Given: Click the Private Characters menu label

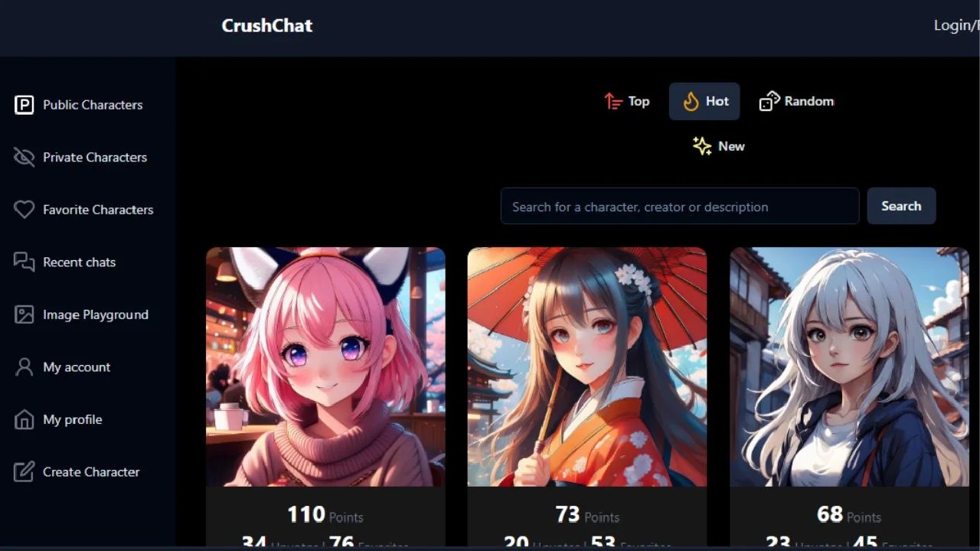Looking at the screenshot, I should 95,157.
